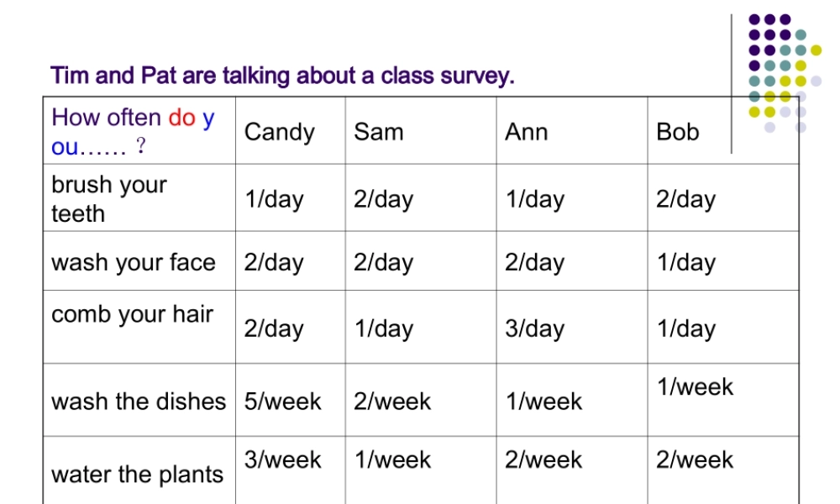This screenshot has height=504, width=840.
Task: Click Sam's water the plants cell
Action: (392, 460)
